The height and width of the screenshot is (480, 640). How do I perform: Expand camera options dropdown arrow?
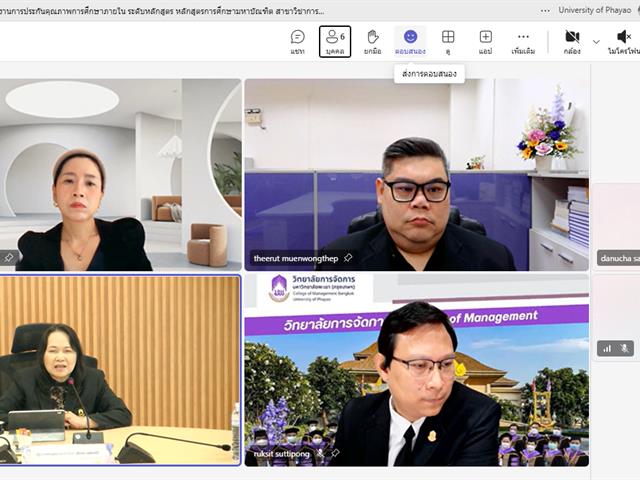[x=596, y=42]
